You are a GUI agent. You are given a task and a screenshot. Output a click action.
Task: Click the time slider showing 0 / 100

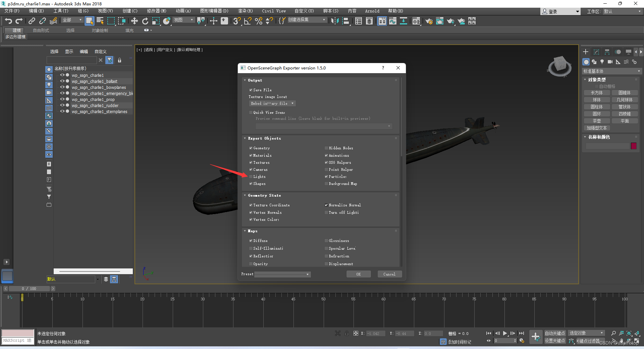[29, 289]
